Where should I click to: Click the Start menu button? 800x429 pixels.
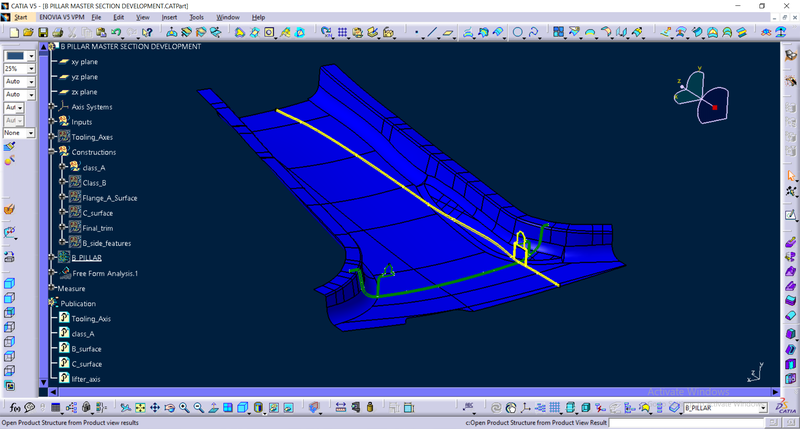coord(20,18)
